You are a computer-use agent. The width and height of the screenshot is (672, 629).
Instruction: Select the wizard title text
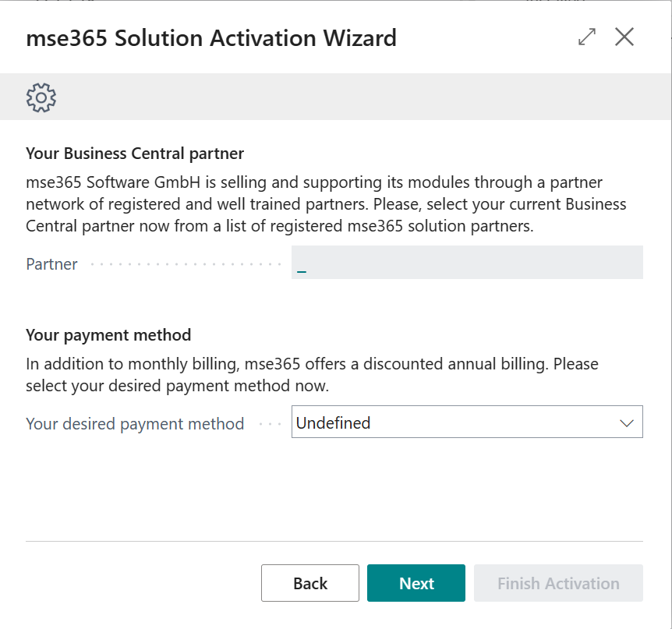pos(211,37)
